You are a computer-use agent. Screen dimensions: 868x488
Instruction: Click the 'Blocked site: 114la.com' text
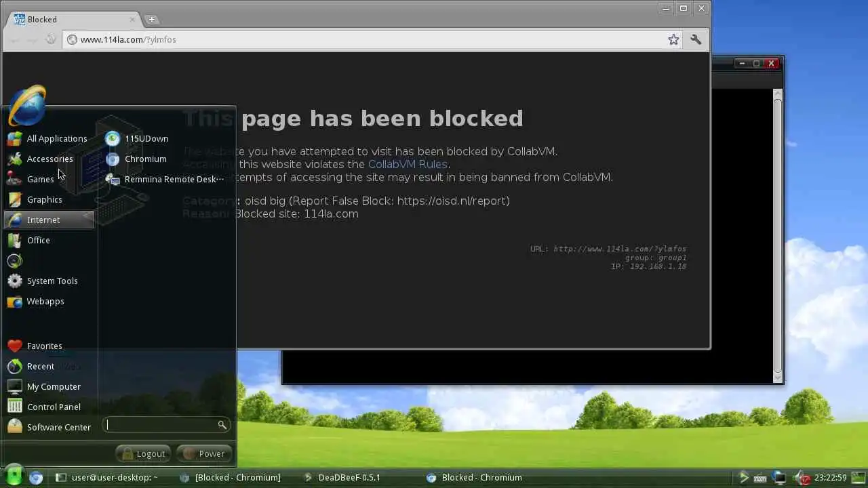point(296,213)
